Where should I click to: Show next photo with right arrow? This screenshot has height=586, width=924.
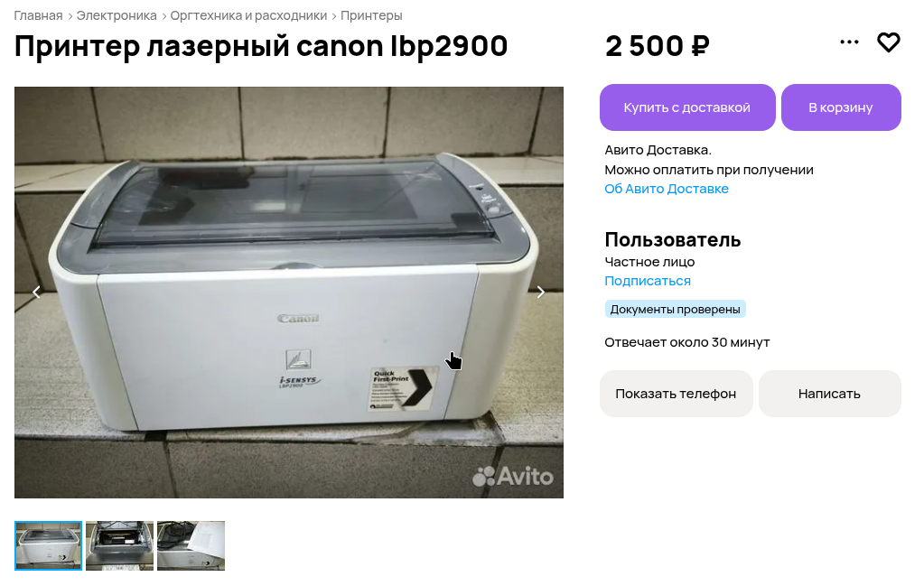540,293
